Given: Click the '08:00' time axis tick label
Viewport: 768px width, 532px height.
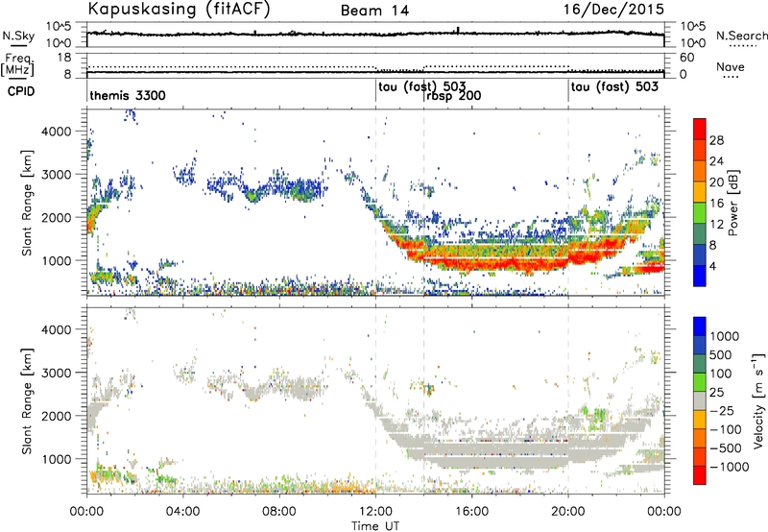Looking at the screenshot, I should pos(279,512).
